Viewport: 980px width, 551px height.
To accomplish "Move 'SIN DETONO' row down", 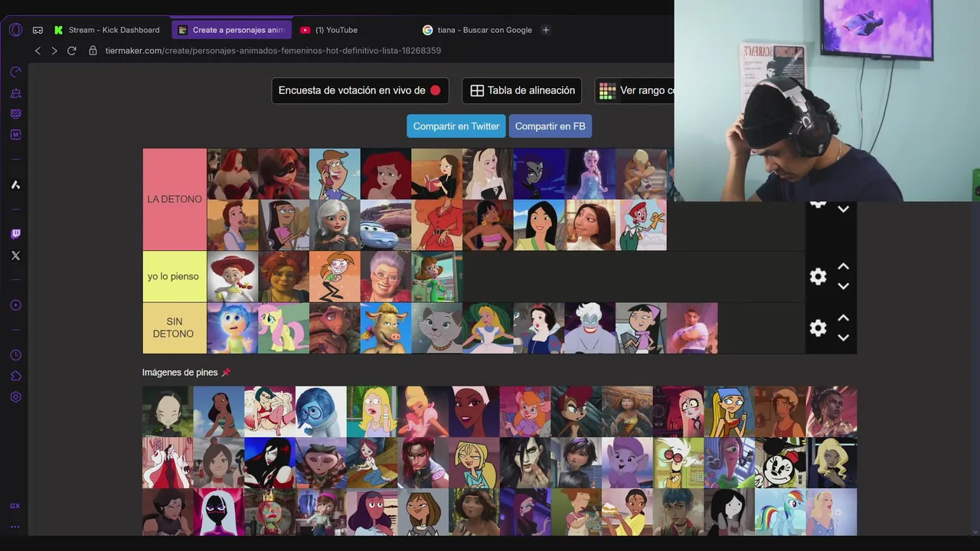I will 843,337.
